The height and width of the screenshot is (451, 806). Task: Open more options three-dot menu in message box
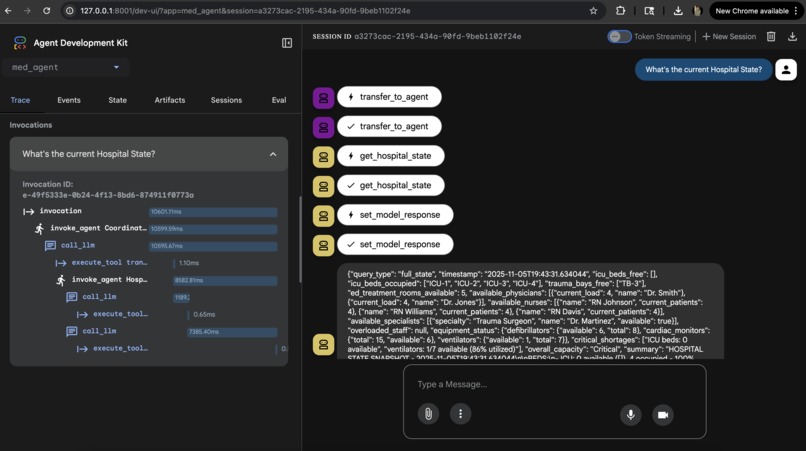[x=460, y=414]
